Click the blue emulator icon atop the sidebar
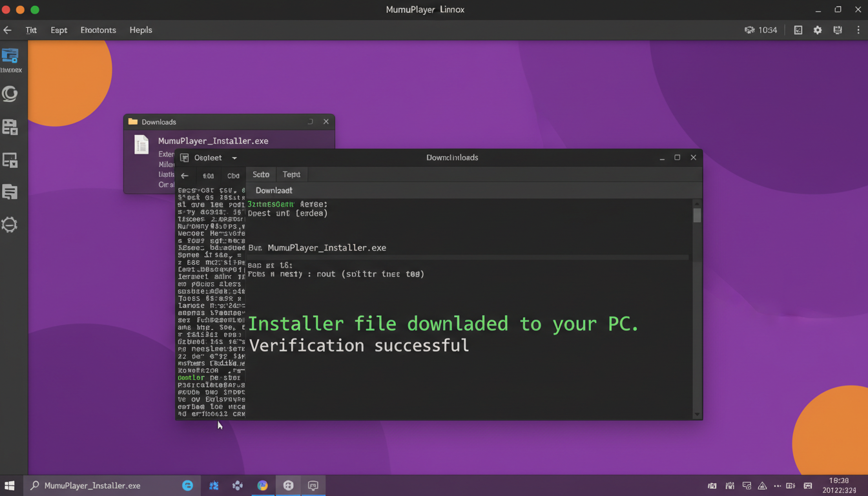The height and width of the screenshot is (496, 868). click(x=10, y=56)
